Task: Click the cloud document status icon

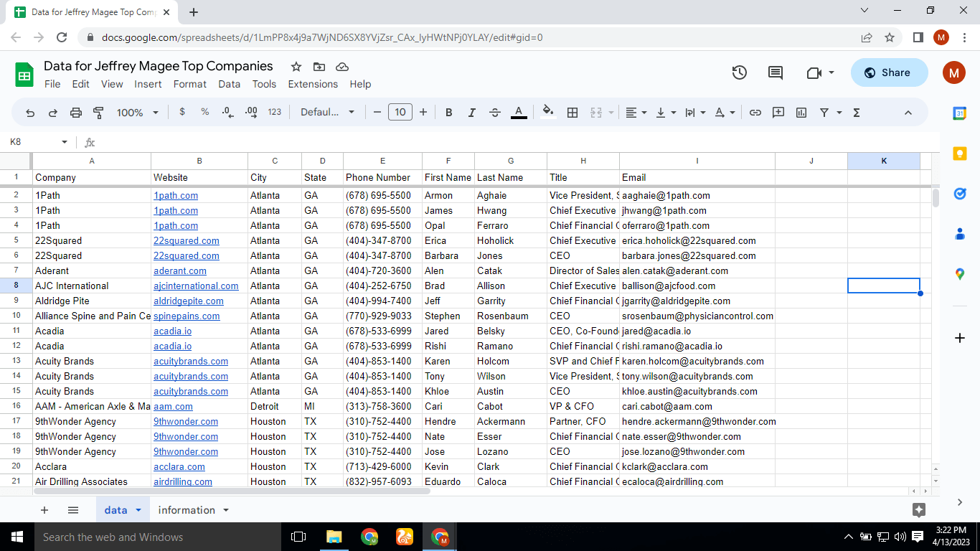Action: 342,67
